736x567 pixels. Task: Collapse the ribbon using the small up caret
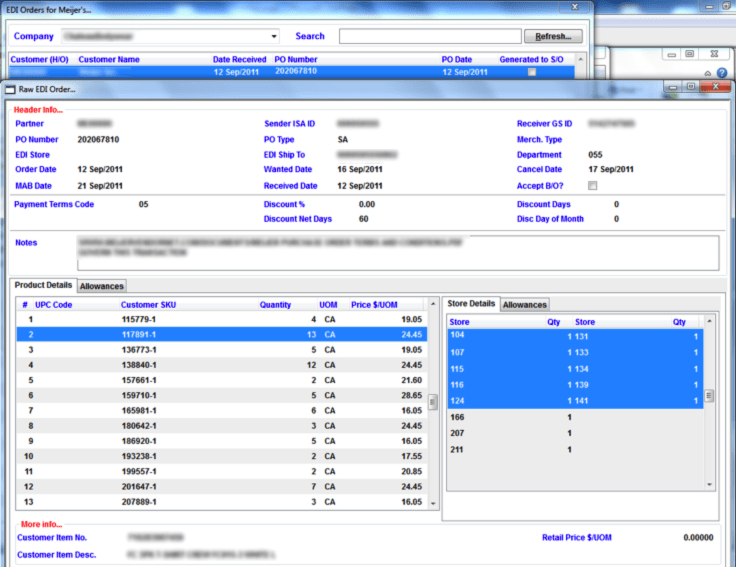pyautogui.click(x=707, y=74)
